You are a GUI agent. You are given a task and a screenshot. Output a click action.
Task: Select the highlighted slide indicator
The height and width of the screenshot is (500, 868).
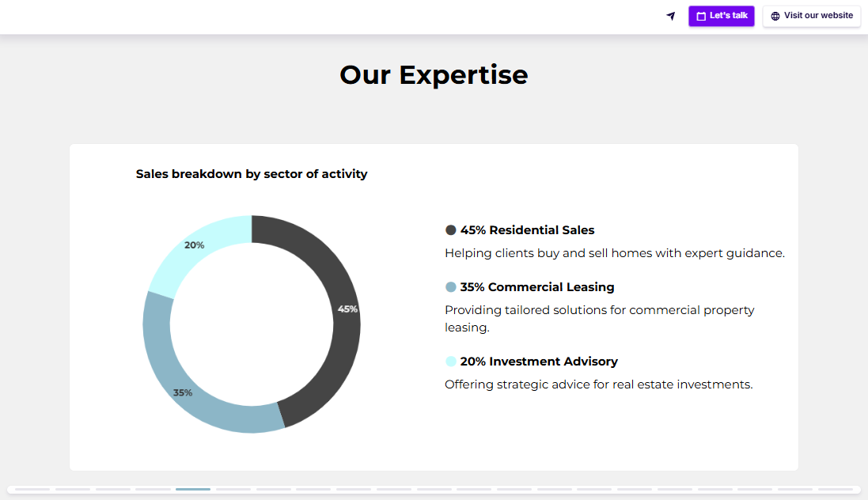click(x=193, y=490)
